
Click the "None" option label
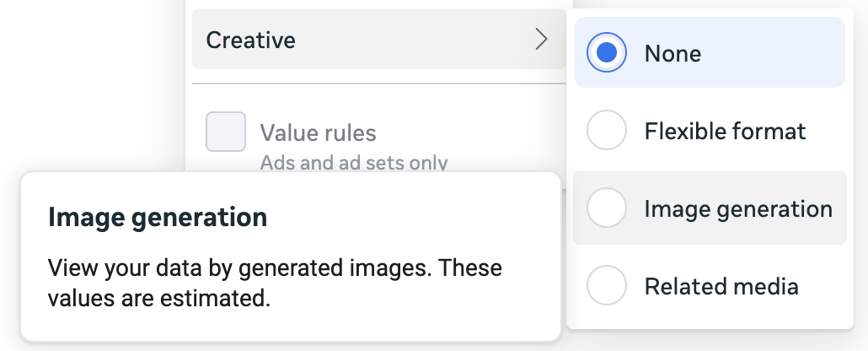672,53
